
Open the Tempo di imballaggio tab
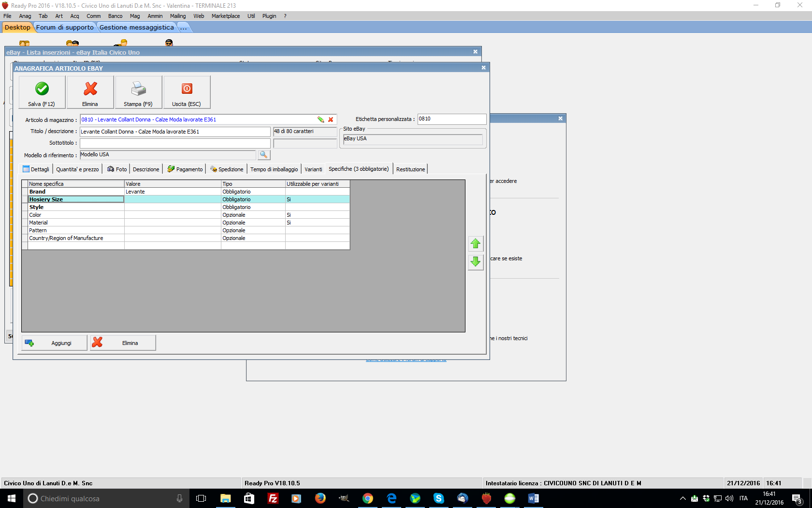274,169
